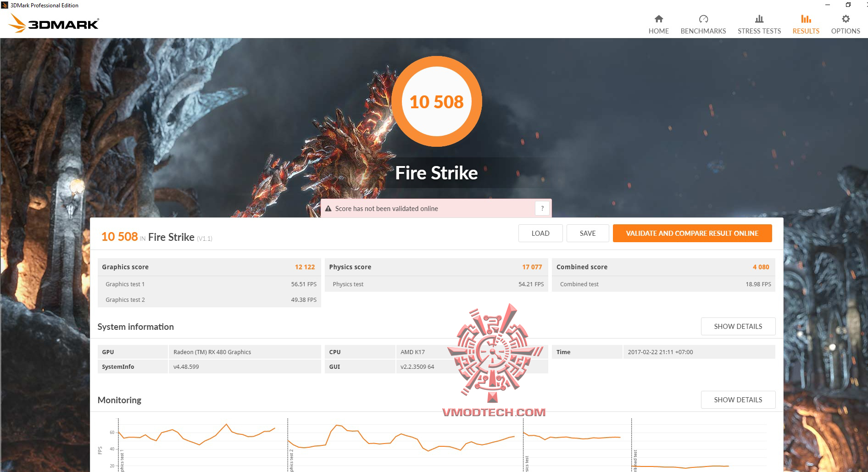Select the RESULTS tab

coord(806,24)
